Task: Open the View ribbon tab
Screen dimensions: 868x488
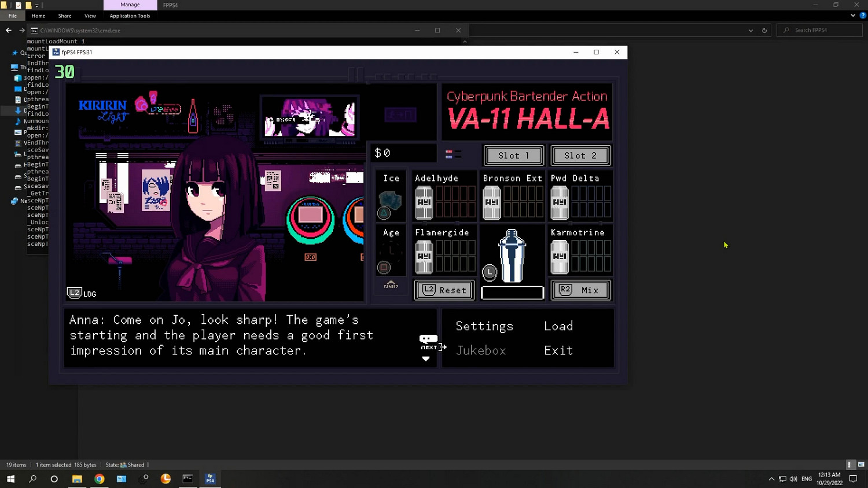Action: tap(90, 16)
